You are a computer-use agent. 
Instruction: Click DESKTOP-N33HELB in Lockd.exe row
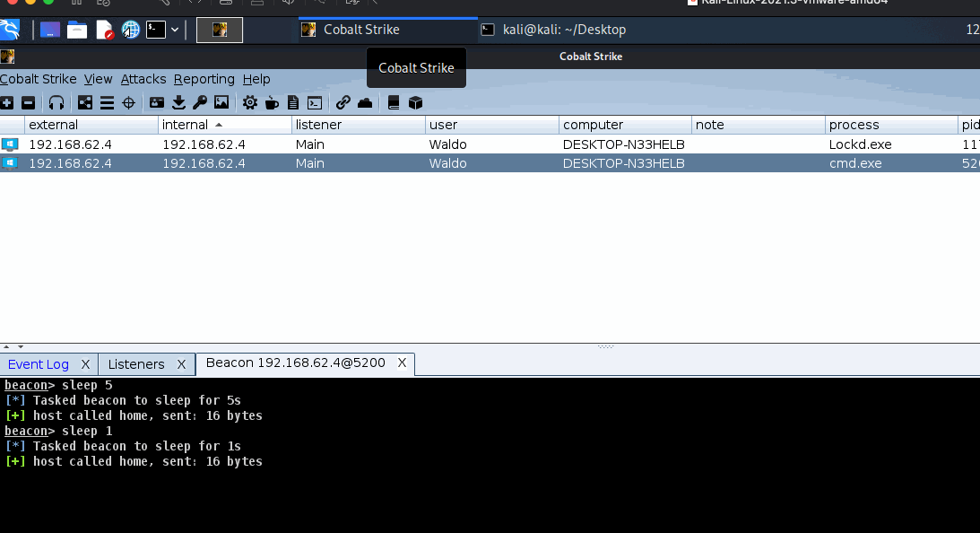tap(624, 144)
